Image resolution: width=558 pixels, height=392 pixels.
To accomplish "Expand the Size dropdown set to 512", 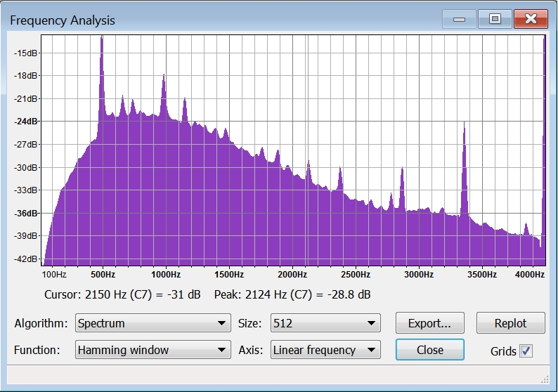I will coord(323,323).
